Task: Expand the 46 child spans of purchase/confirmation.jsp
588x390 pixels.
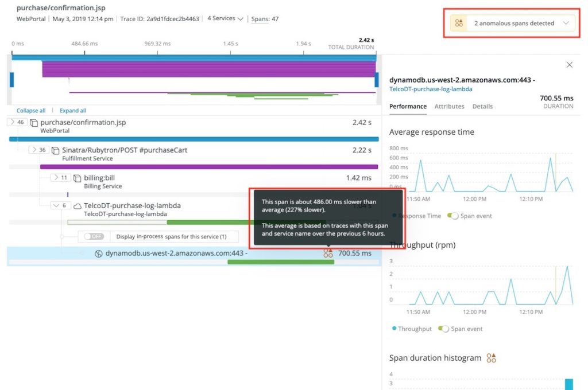Action: (17, 122)
